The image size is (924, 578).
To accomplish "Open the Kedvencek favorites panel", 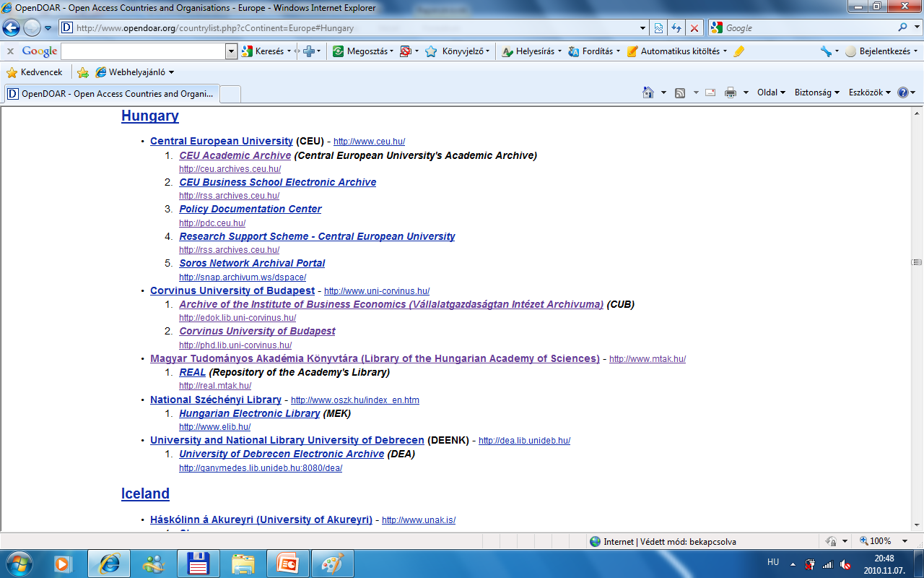I will (34, 72).
